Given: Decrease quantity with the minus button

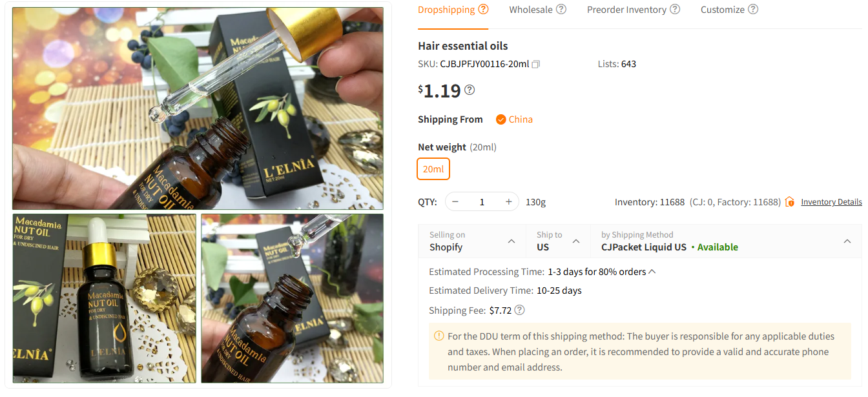Looking at the screenshot, I should pyautogui.click(x=455, y=202).
